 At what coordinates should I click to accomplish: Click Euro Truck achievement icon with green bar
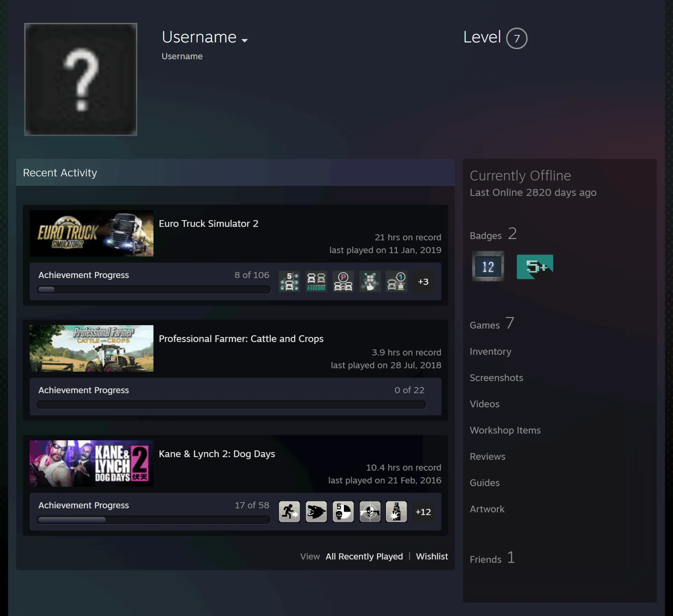[316, 282]
